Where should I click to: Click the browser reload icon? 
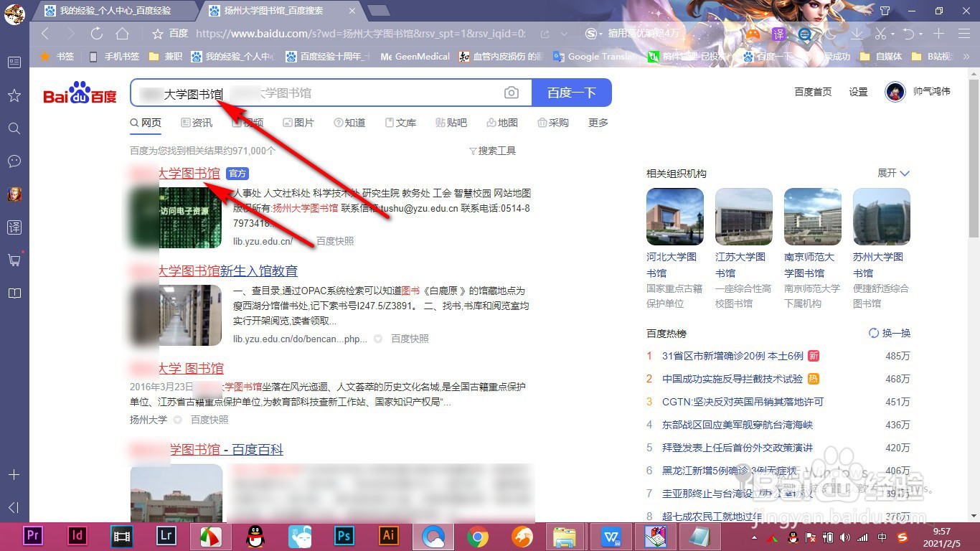96,34
